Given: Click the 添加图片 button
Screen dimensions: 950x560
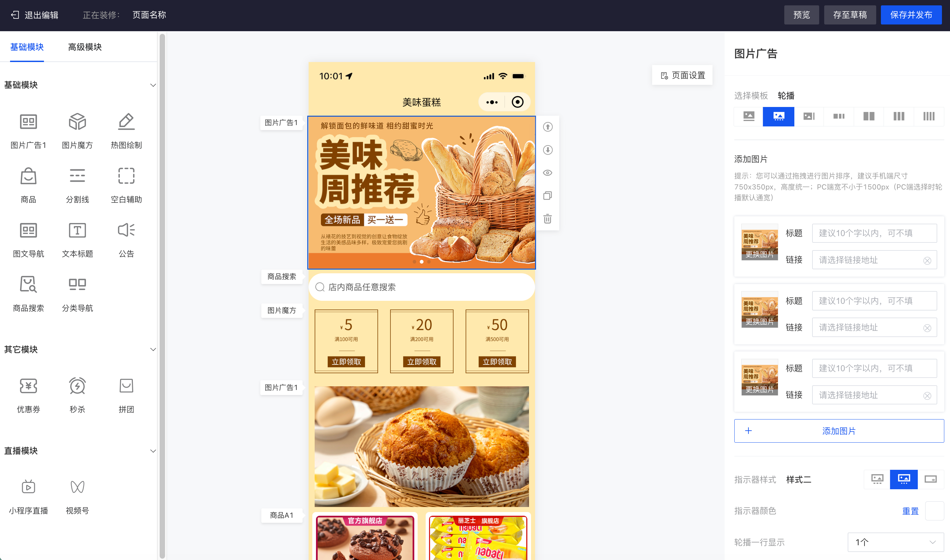Looking at the screenshot, I should pyautogui.click(x=839, y=431).
